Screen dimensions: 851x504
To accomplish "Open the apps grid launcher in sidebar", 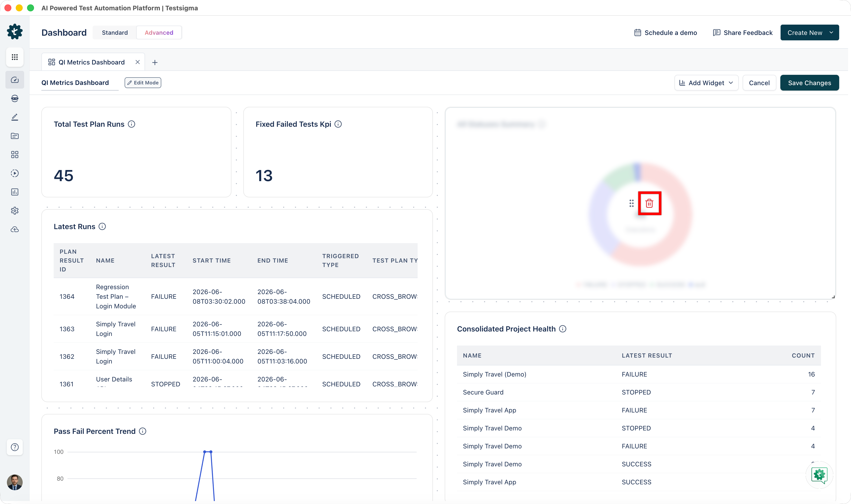I will pyautogui.click(x=15, y=57).
